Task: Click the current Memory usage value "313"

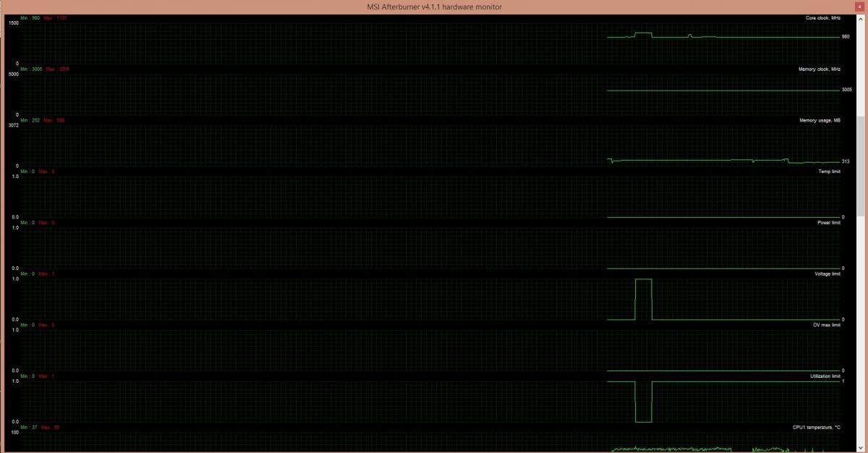Action: (846, 161)
